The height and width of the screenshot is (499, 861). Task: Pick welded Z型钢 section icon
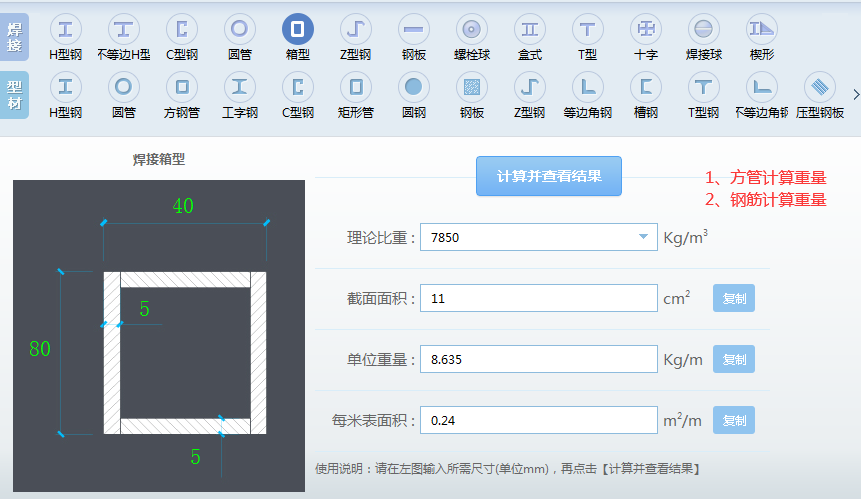tap(356, 29)
